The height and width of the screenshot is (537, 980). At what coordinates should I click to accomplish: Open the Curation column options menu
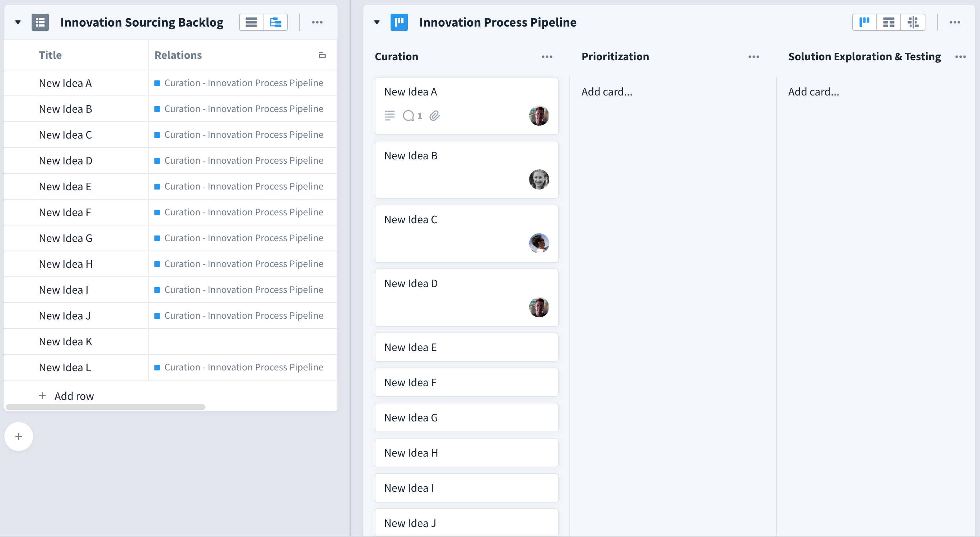pos(547,57)
